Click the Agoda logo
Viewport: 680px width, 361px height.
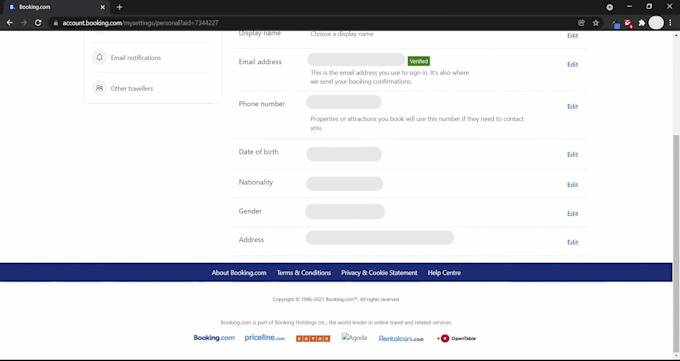pyautogui.click(x=354, y=338)
